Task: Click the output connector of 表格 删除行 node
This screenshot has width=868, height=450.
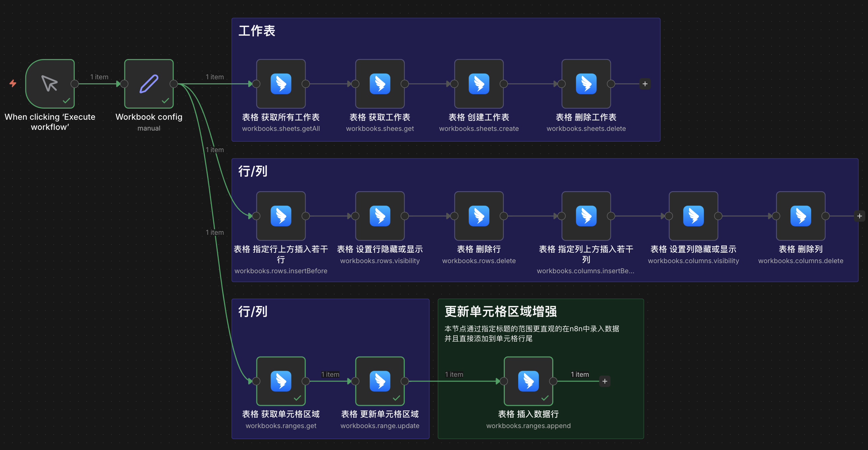Action: [x=504, y=216]
